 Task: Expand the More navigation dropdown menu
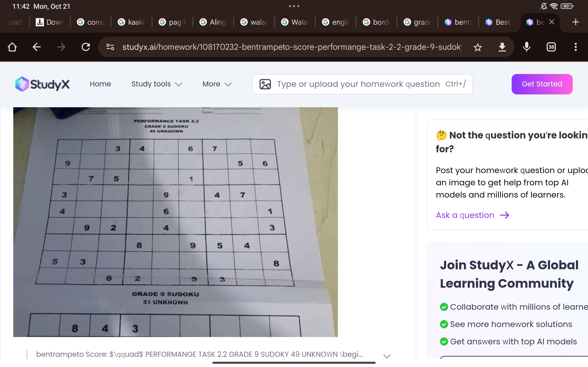216,84
